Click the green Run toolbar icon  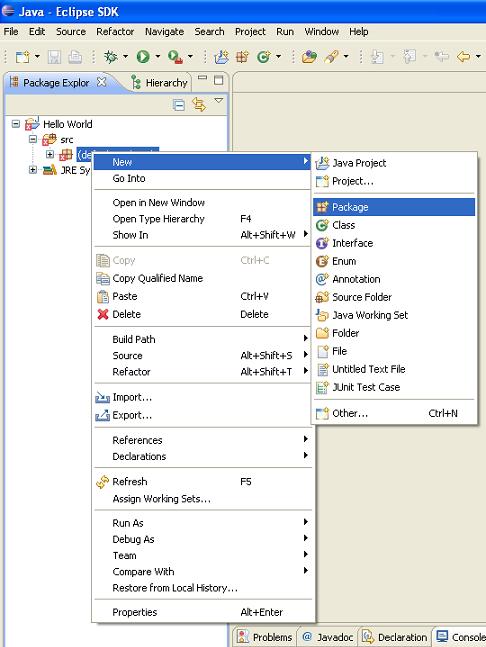click(x=143, y=57)
